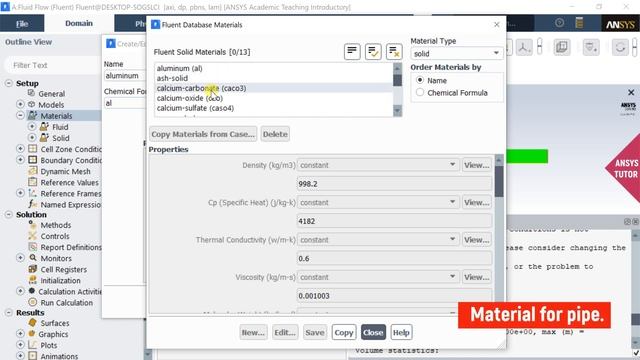Close the Fluent Database Materials dialog with X

pos(496,24)
